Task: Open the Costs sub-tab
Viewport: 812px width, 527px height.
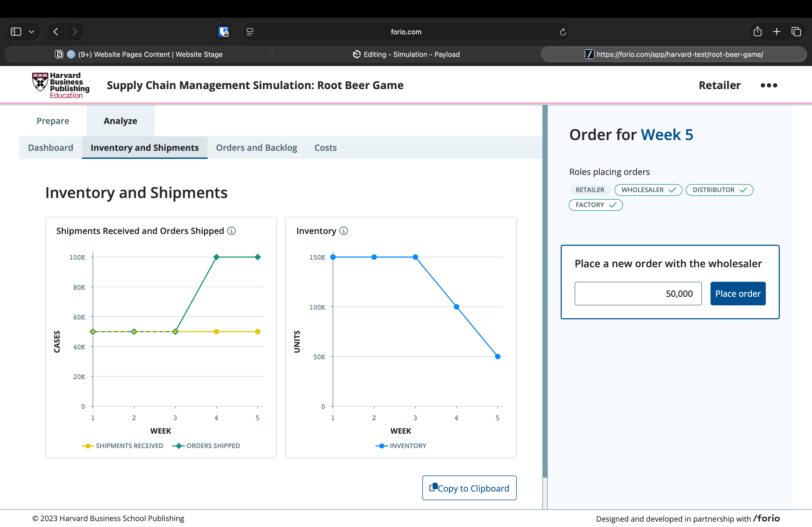Action: point(325,148)
